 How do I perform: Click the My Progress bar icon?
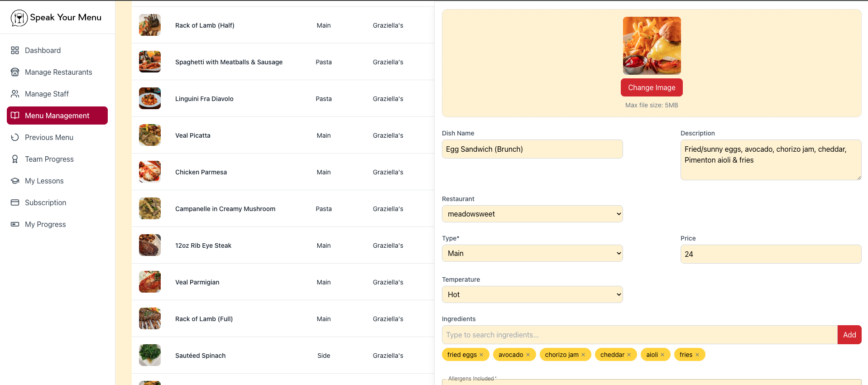(15, 224)
